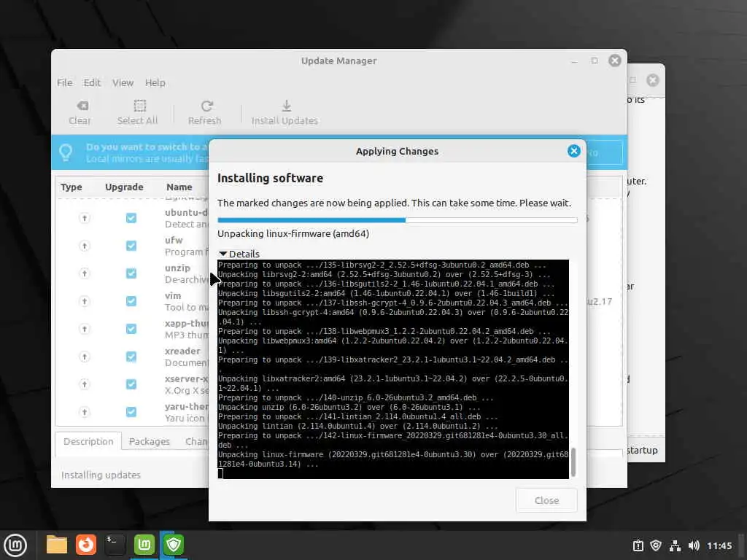This screenshot has width=747, height=560.
Task: Click the upgrade type arrow icon for yaru-the row
Action: tap(85, 412)
